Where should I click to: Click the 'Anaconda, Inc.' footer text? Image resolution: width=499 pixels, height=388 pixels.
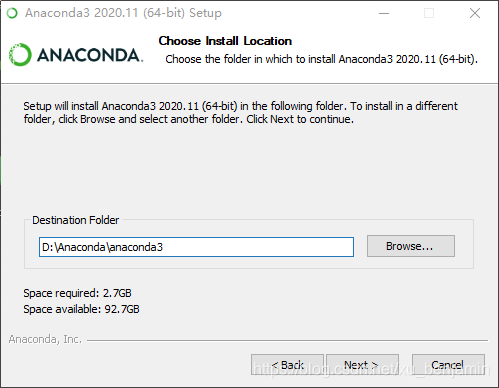[45, 339]
